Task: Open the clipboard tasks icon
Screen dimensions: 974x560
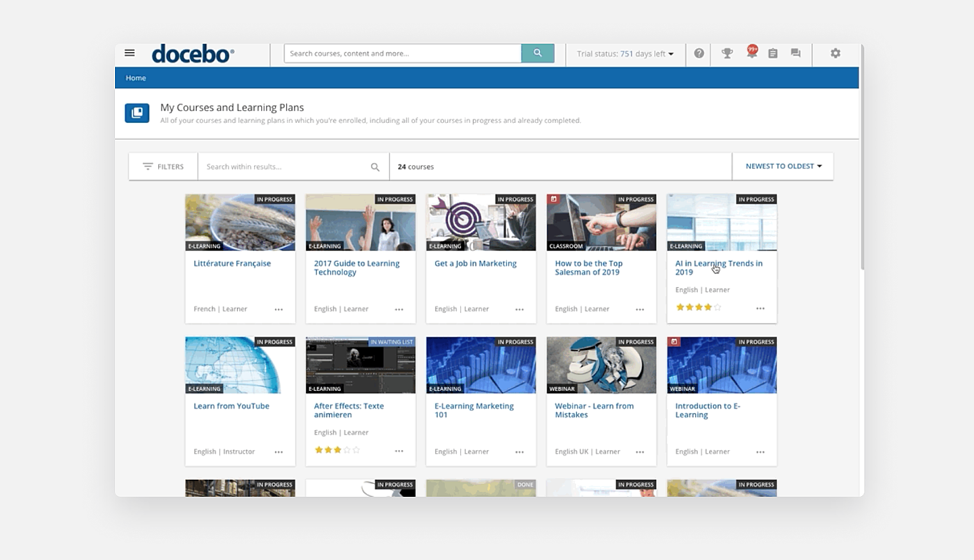Action: 773,54
